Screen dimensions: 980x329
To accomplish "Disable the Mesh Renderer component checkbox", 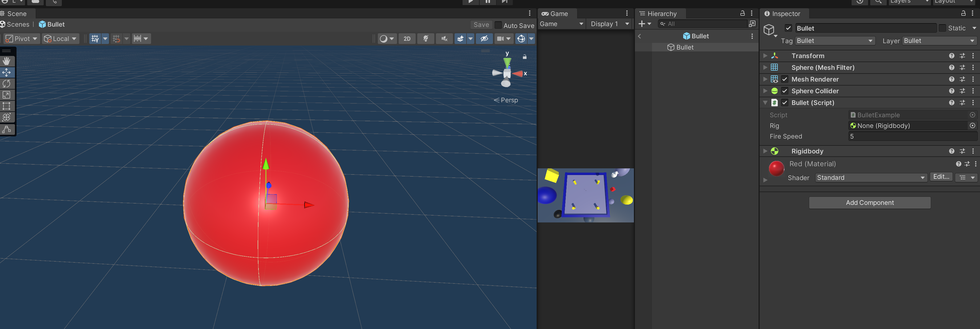I will (x=784, y=79).
